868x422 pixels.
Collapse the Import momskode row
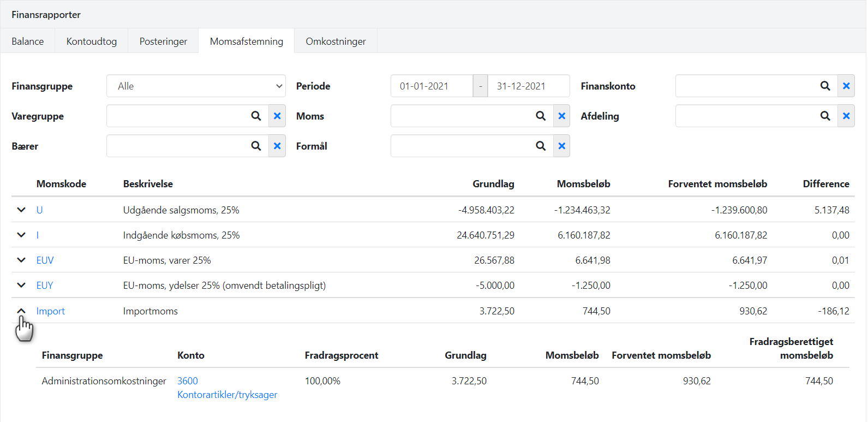pos(21,311)
